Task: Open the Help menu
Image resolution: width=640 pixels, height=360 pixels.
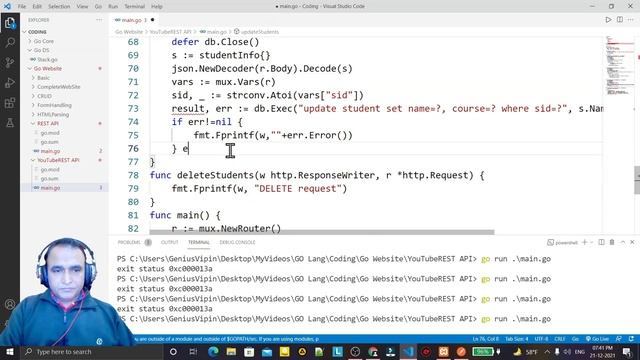Action: 157,6
